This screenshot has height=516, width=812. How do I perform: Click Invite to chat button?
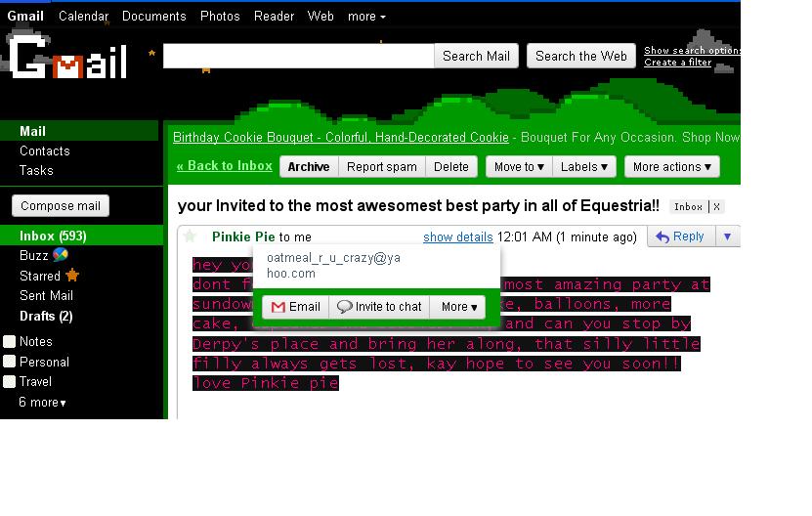point(379,307)
